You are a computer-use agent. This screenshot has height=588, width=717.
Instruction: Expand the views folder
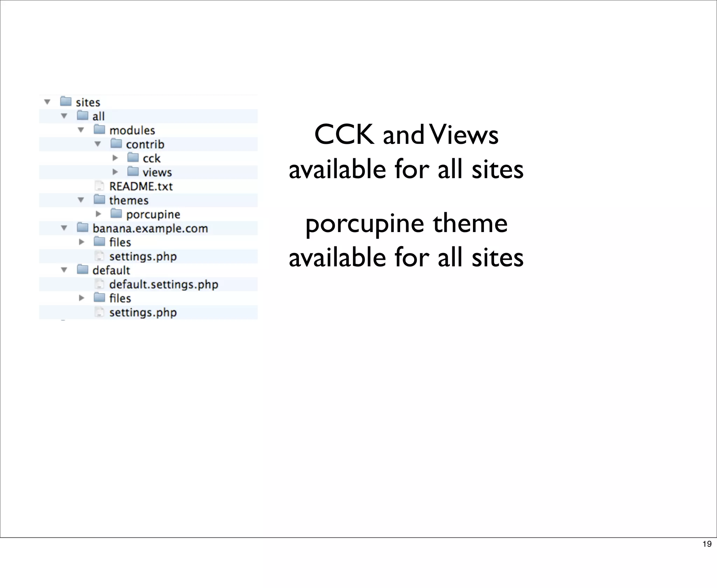(x=115, y=172)
